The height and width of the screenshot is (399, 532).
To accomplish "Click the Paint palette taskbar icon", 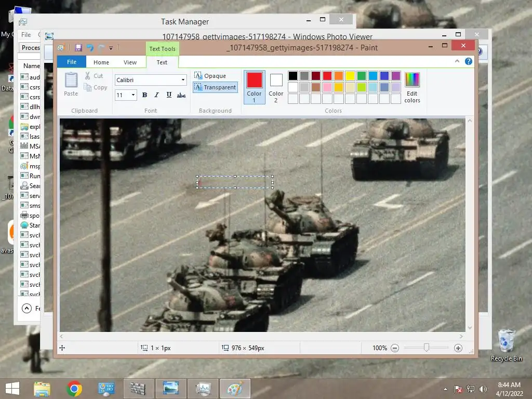I will pos(235,389).
